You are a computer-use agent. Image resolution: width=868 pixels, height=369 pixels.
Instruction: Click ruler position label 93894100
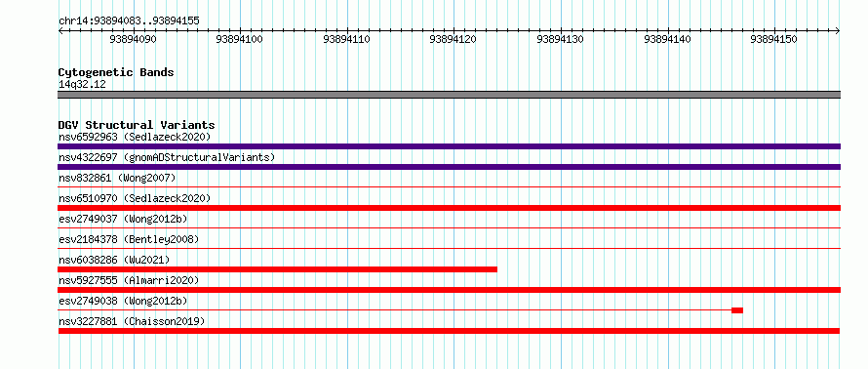coord(240,39)
